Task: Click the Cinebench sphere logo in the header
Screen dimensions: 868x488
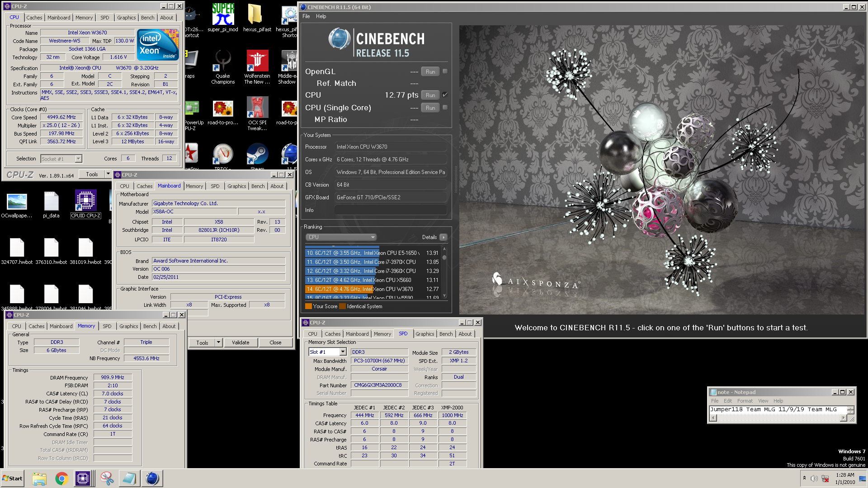Action: 339,39
